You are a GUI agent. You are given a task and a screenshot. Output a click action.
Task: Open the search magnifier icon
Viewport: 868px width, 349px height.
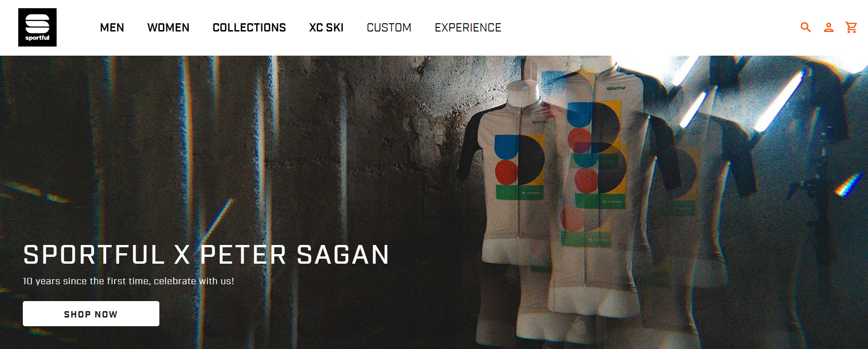coord(806,27)
